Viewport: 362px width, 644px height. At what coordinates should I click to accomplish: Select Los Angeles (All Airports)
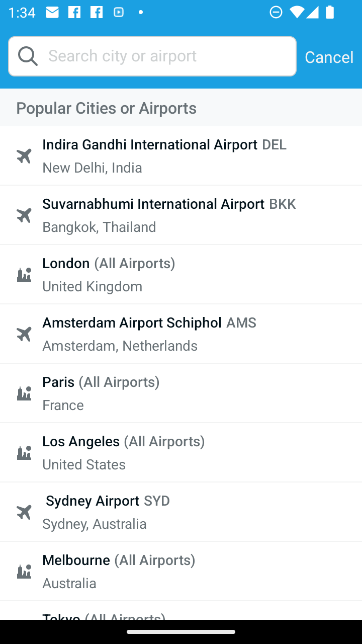(x=181, y=453)
